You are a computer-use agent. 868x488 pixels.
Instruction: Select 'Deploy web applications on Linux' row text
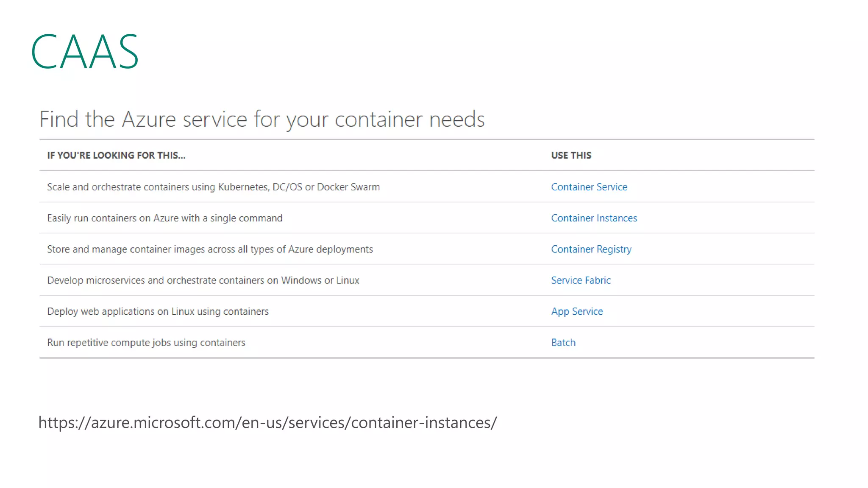158,312
